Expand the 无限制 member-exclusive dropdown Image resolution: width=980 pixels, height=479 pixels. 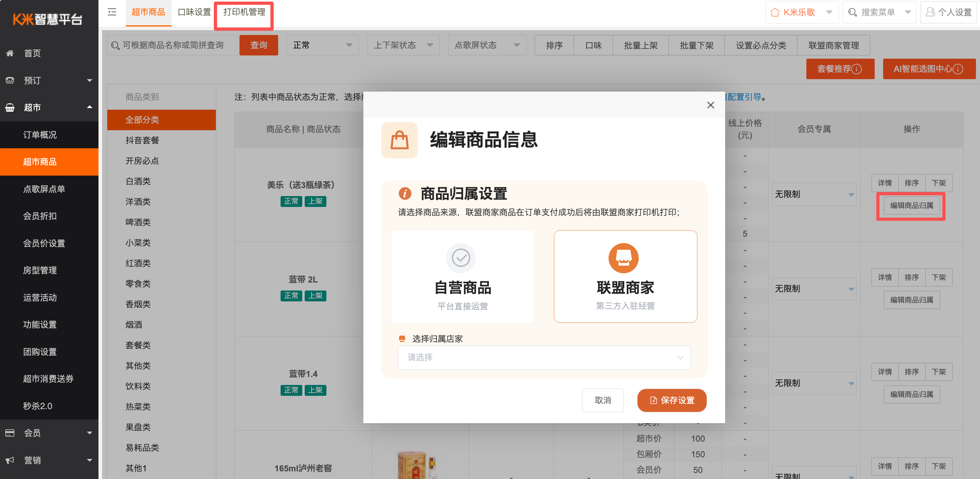coord(814,194)
